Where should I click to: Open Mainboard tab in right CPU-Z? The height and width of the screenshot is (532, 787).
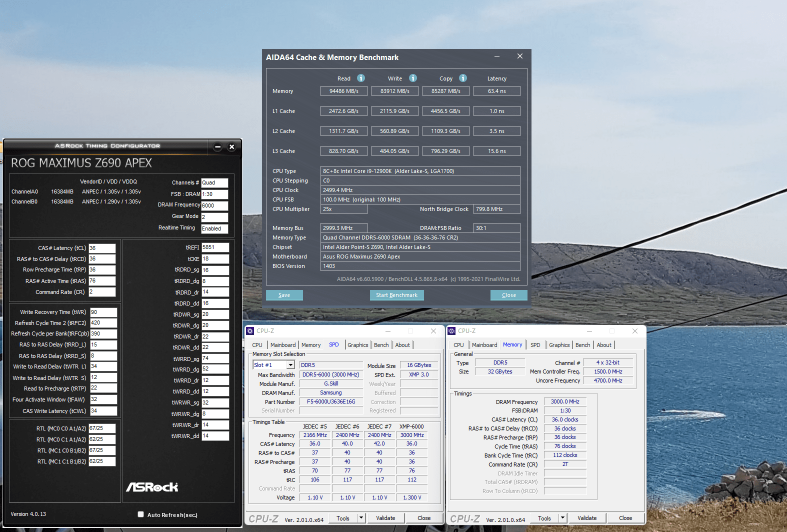pos(484,345)
